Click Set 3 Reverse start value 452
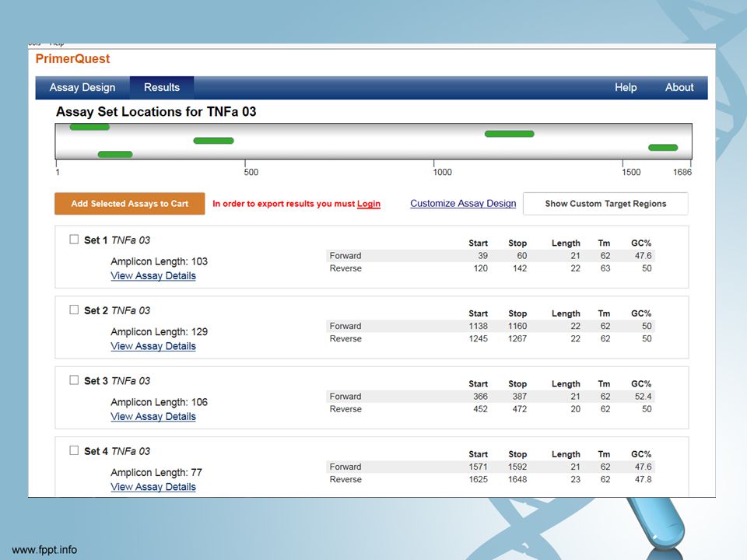The width and height of the screenshot is (747, 560). [x=480, y=409]
